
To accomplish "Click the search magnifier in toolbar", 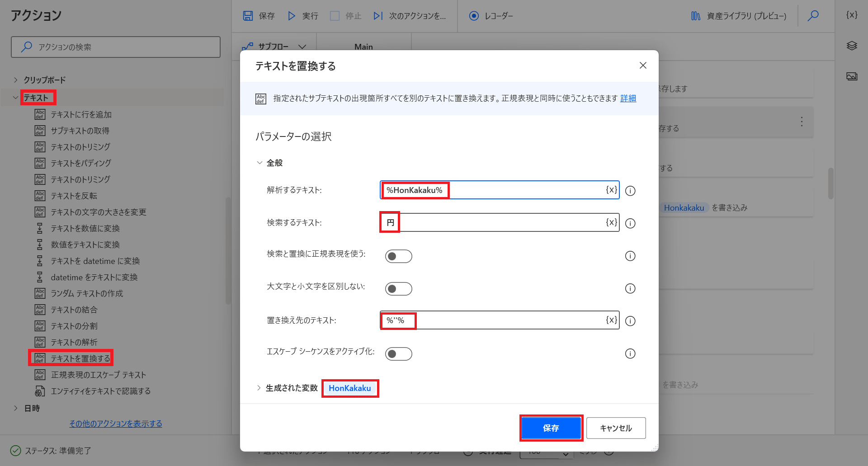I will tap(813, 16).
